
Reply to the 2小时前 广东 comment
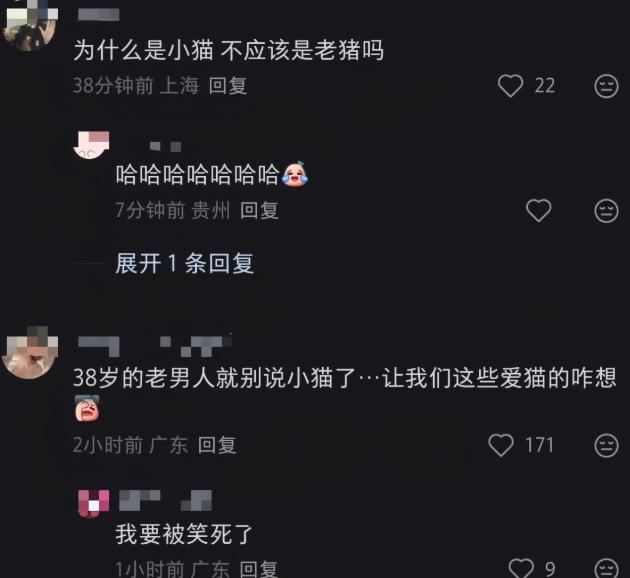tap(217, 445)
